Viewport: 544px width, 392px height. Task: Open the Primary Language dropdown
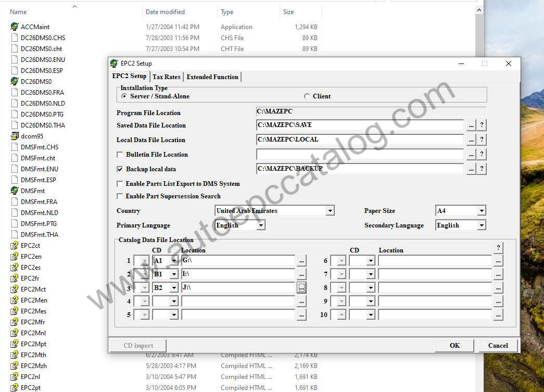(x=261, y=225)
